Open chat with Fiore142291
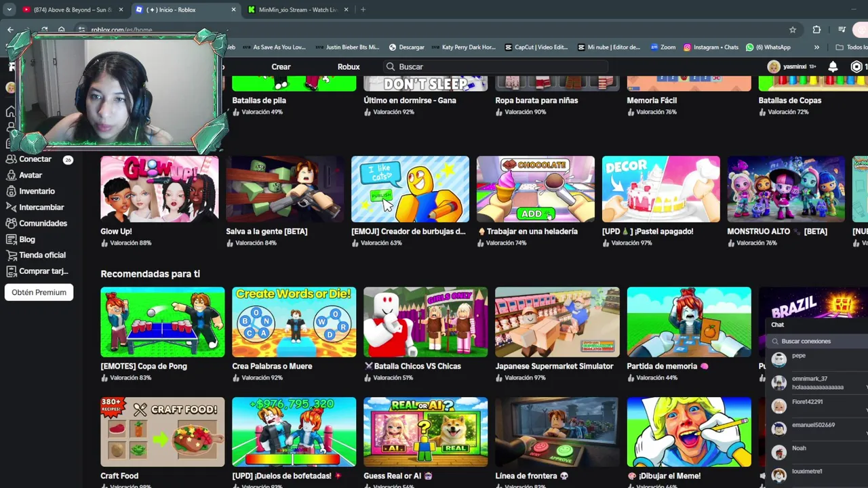This screenshot has width=868, height=488. (x=818, y=405)
